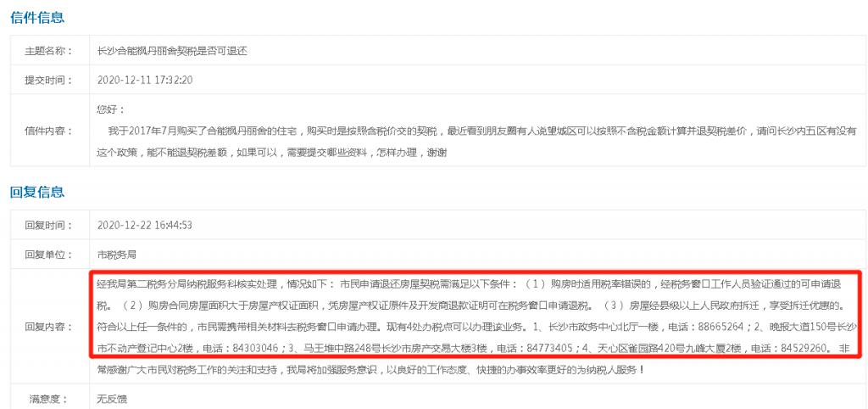Click the satisfaction value 无反馈

(112, 399)
